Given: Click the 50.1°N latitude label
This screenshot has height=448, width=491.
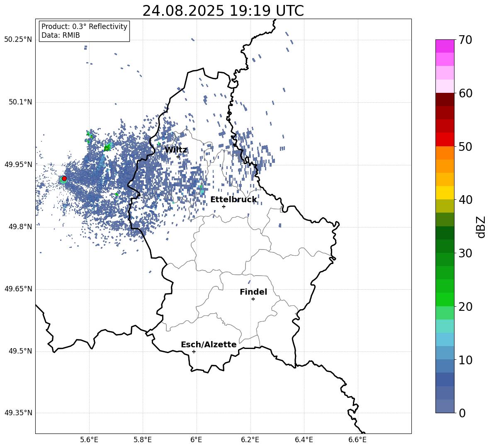Looking at the screenshot, I should tap(20, 102).
